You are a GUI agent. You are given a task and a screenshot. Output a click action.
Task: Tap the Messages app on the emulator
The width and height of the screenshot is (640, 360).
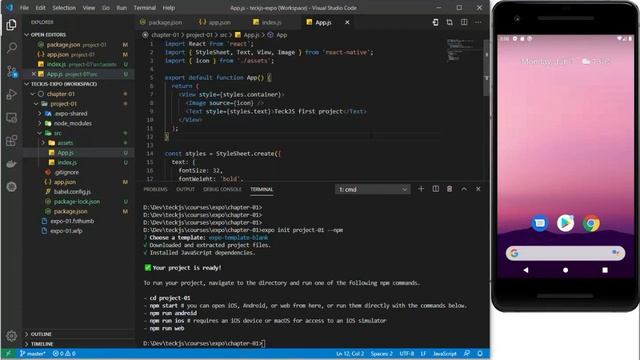[x=540, y=223]
